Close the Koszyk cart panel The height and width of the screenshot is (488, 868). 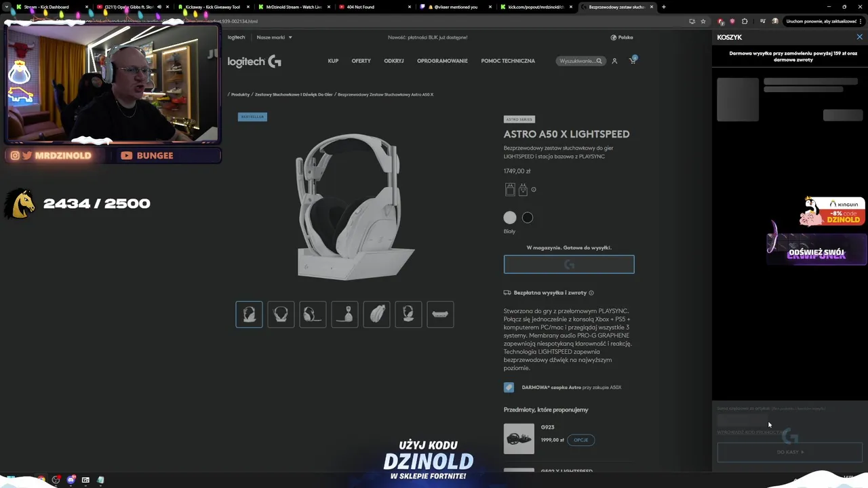(859, 37)
